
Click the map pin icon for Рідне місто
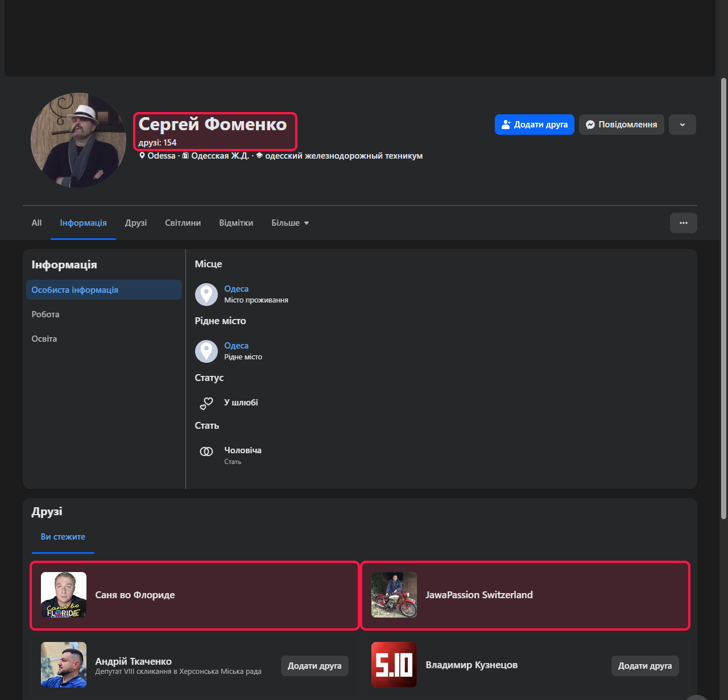(x=206, y=351)
